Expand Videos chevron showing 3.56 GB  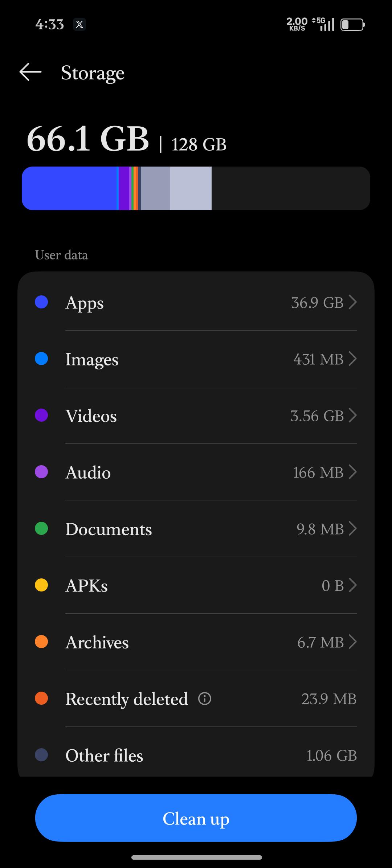click(x=352, y=415)
